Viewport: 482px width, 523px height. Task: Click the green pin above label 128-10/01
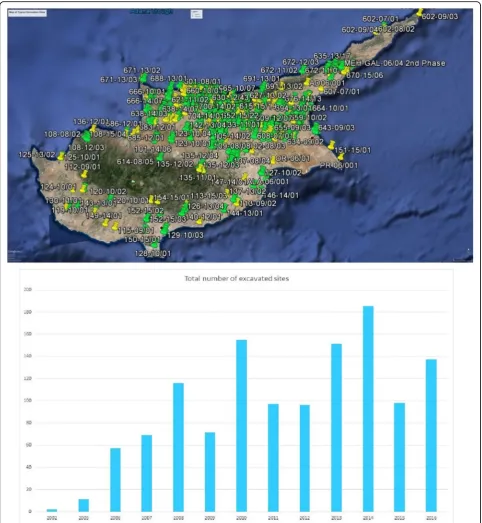tap(154, 245)
